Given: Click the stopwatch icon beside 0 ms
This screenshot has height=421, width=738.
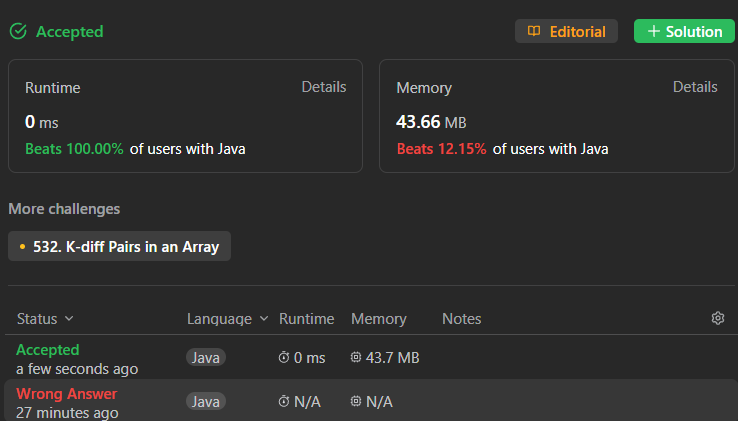Looking at the screenshot, I should [284, 358].
